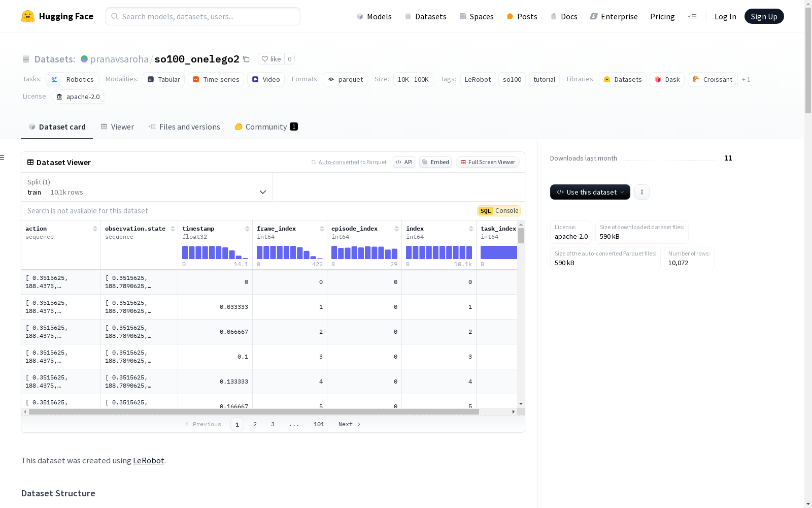812x508 pixels.
Task: Click the timestamp histogram bars
Action: (x=215, y=252)
